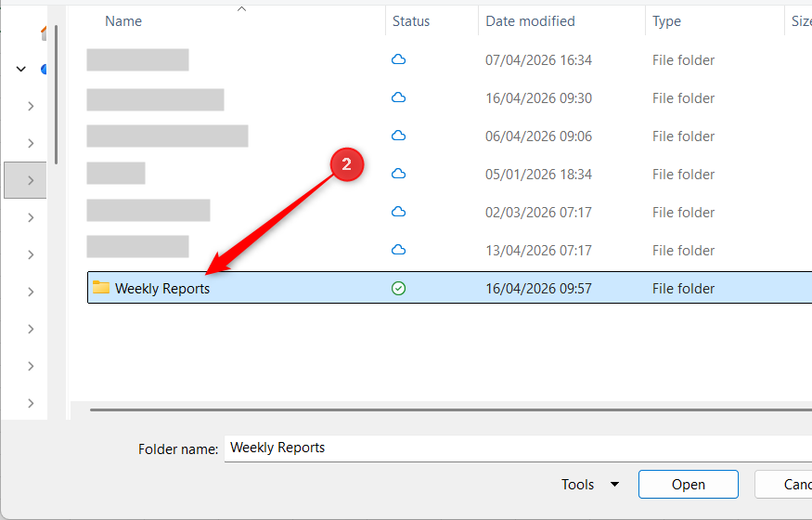Viewport: 812px width, 520px height.
Task: Click File folder type in 06/04/2026 09:06 row
Action: [x=683, y=136]
